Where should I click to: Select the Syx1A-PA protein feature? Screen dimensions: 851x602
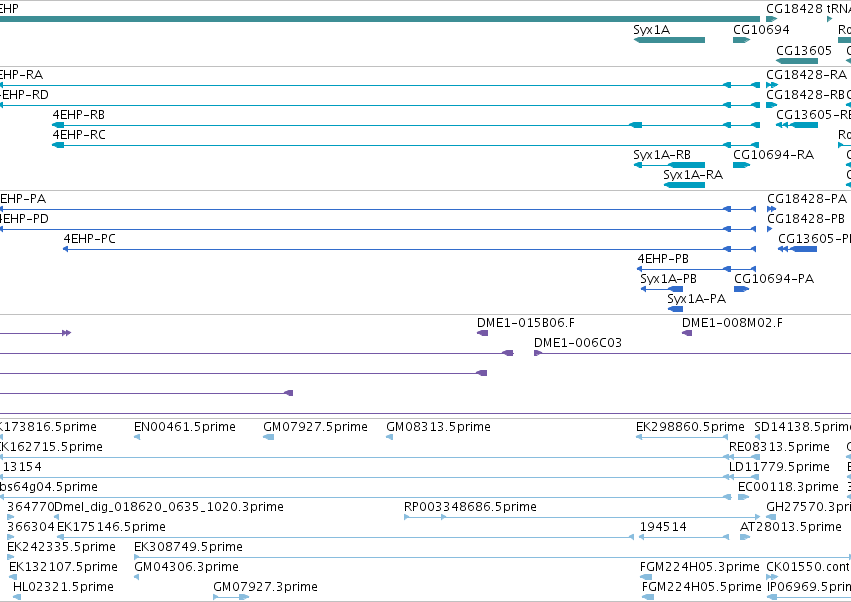coord(676,309)
